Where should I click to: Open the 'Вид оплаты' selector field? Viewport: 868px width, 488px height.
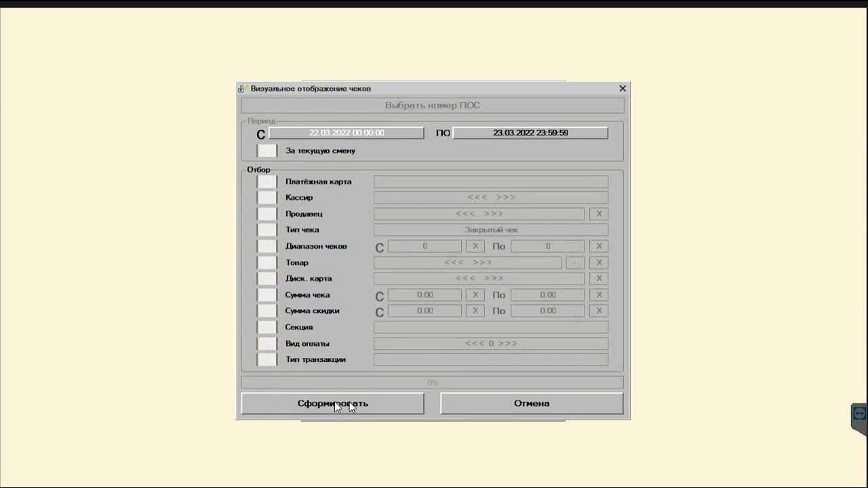coord(491,343)
